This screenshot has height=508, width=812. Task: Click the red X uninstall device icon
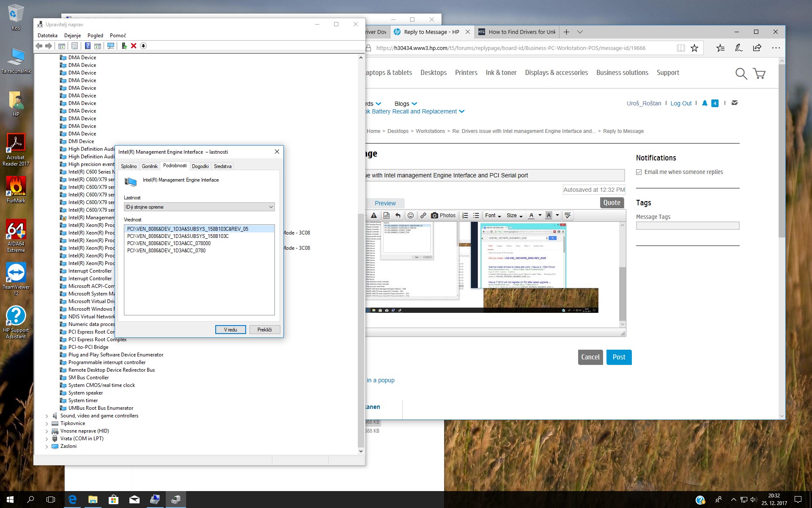tap(134, 46)
